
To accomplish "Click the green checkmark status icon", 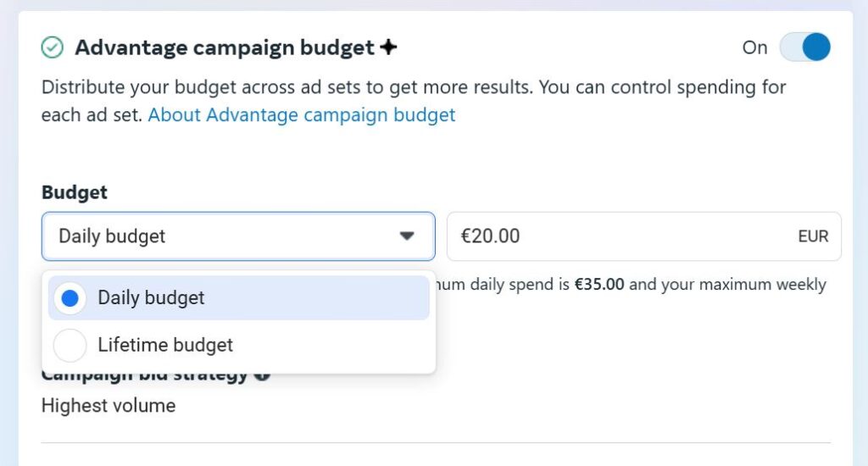I will (53, 47).
